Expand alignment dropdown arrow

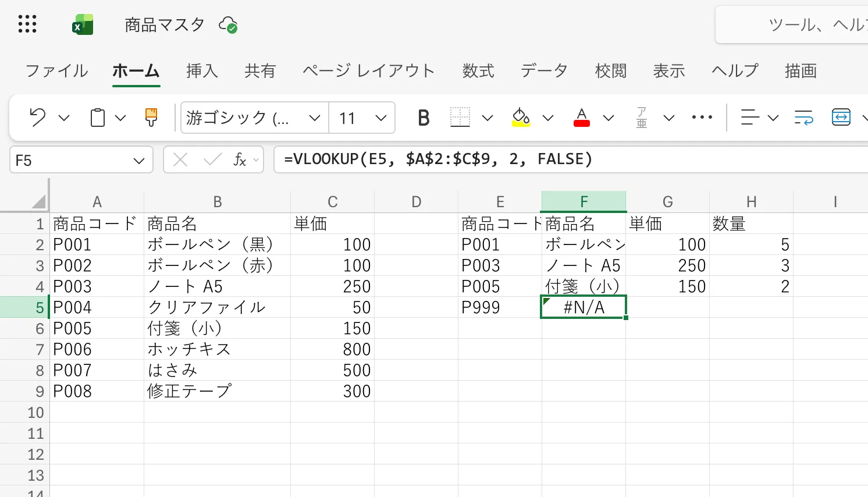(773, 118)
